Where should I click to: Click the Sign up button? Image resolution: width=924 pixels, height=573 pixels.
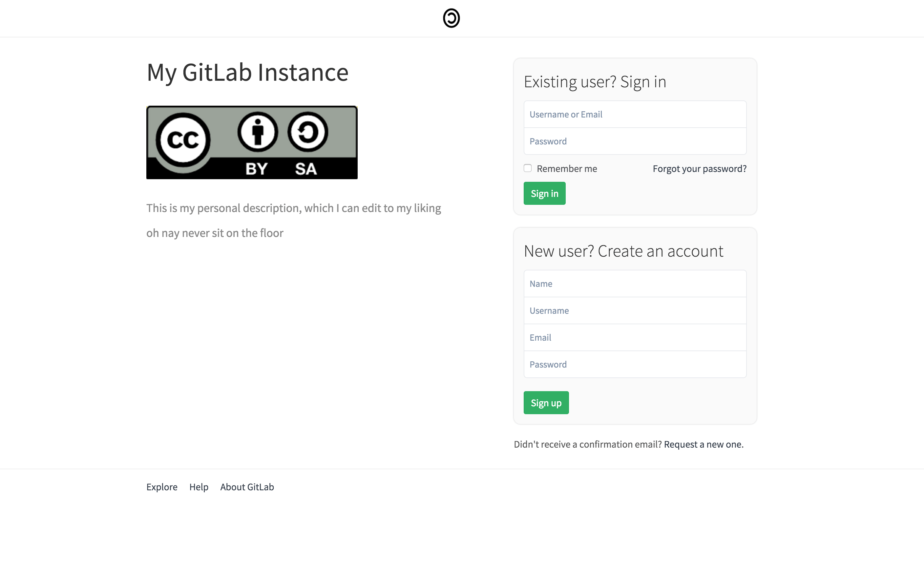(546, 403)
